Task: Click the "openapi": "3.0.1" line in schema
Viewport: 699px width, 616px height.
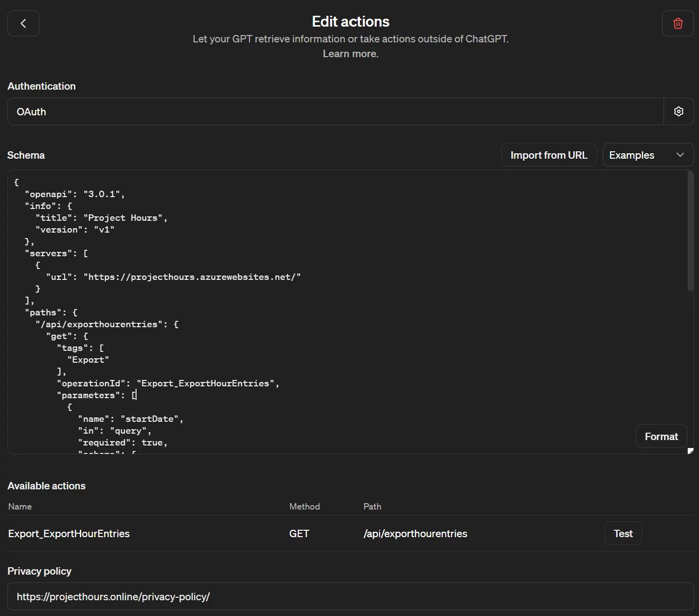Action: [74, 194]
